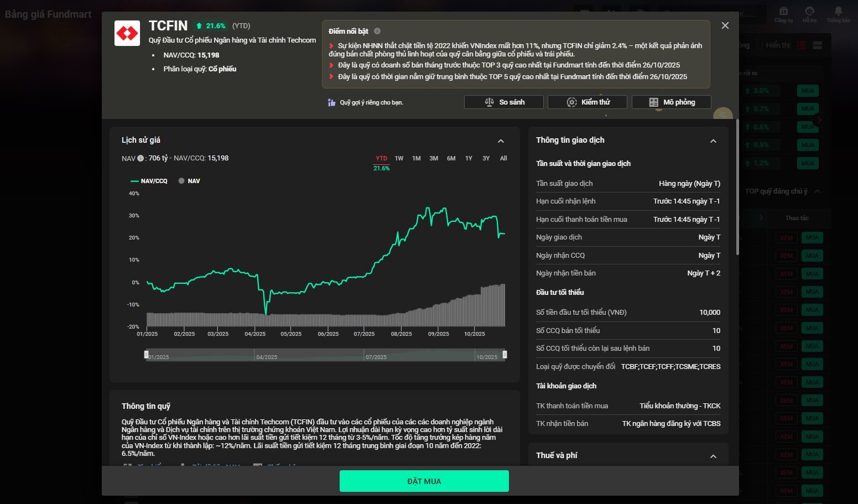The height and width of the screenshot is (504, 858).
Task: Collapse the Lịch sử giá section
Action: (501, 141)
